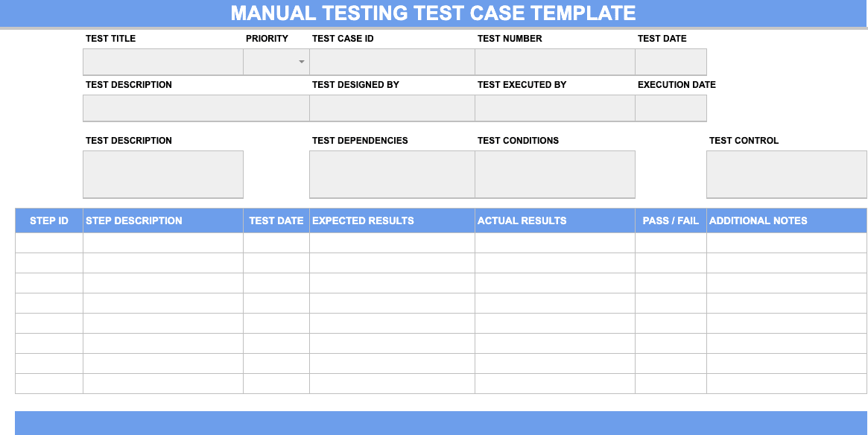Click the first empty STEP ID cell
This screenshot has width=868, height=435.
[x=48, y=242]
